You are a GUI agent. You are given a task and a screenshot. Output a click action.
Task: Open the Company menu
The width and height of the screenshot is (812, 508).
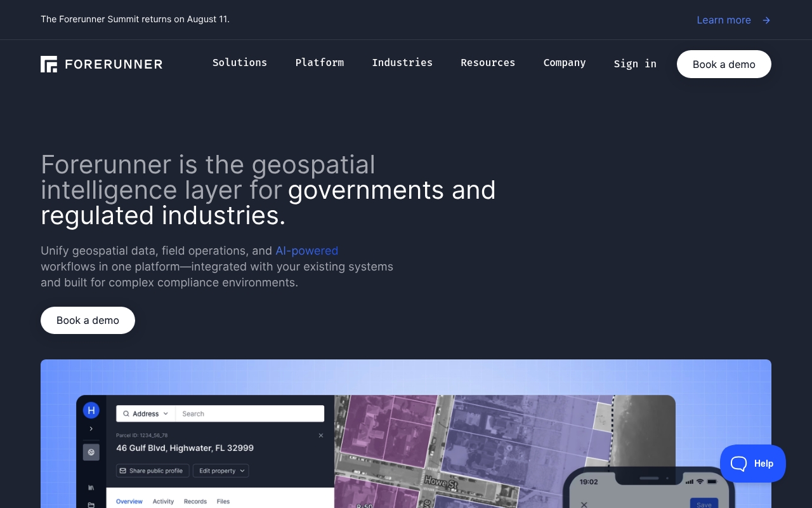tap(565, 62)
